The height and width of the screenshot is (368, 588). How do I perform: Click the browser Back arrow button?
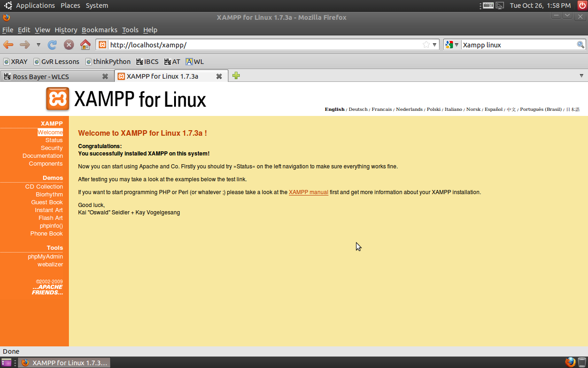[8, 45]
